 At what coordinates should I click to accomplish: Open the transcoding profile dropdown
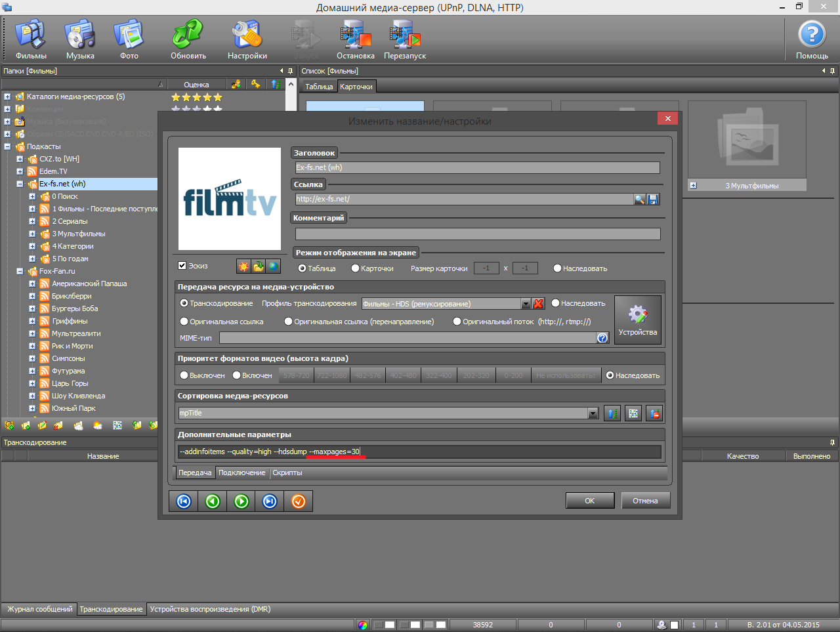[526, 304]
